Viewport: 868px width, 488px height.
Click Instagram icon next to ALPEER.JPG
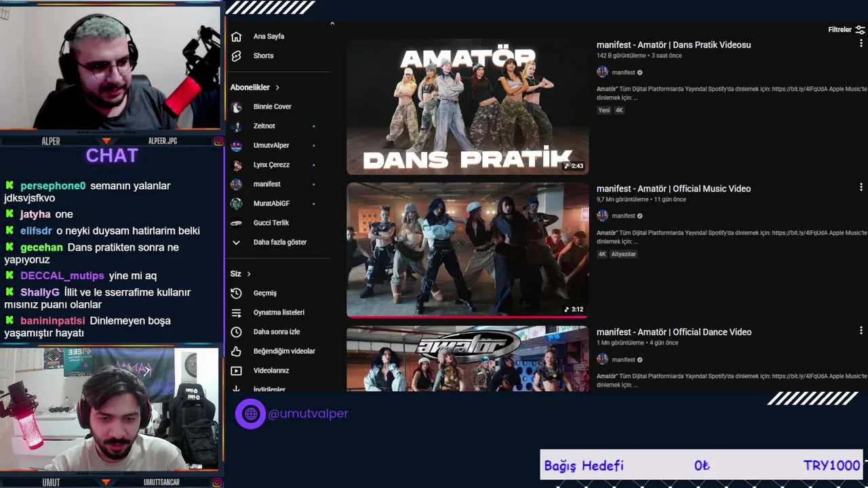click(218, 141)
